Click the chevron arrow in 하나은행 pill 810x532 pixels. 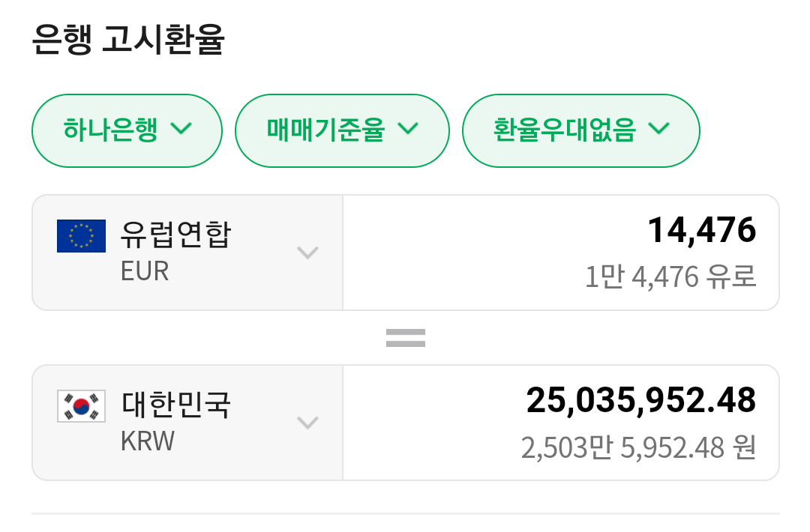(x=181, y=129)
